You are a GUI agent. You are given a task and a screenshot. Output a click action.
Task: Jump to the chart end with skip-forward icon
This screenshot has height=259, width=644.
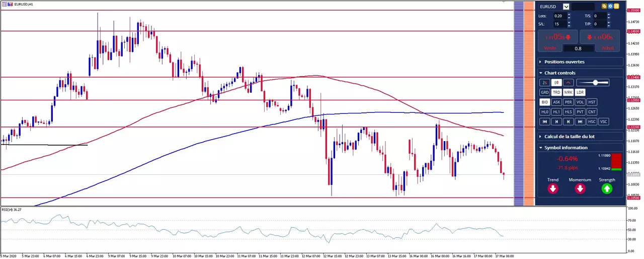[580, 121]
